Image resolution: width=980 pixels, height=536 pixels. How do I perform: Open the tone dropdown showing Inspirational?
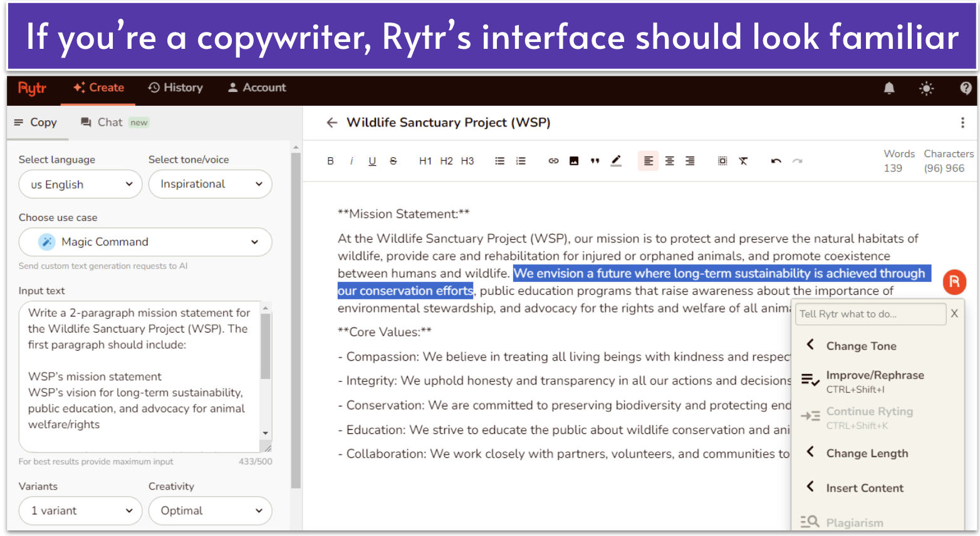coord(210,184)
